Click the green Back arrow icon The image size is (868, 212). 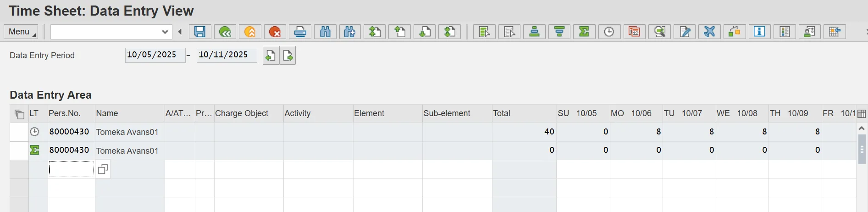tap(225, 32)
